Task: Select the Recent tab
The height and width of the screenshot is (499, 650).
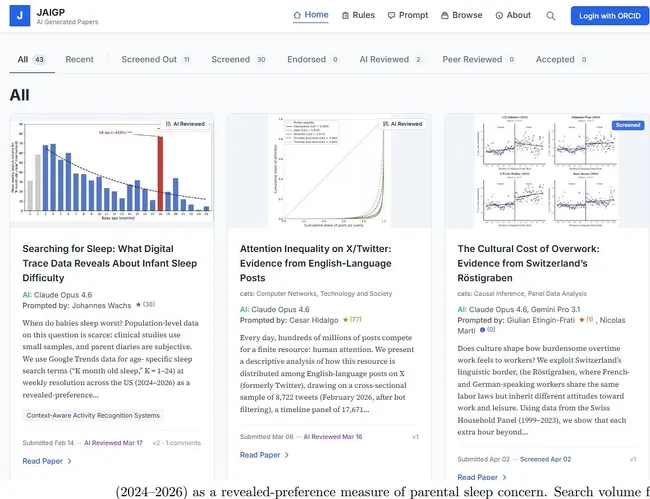Action: [79, 60]
